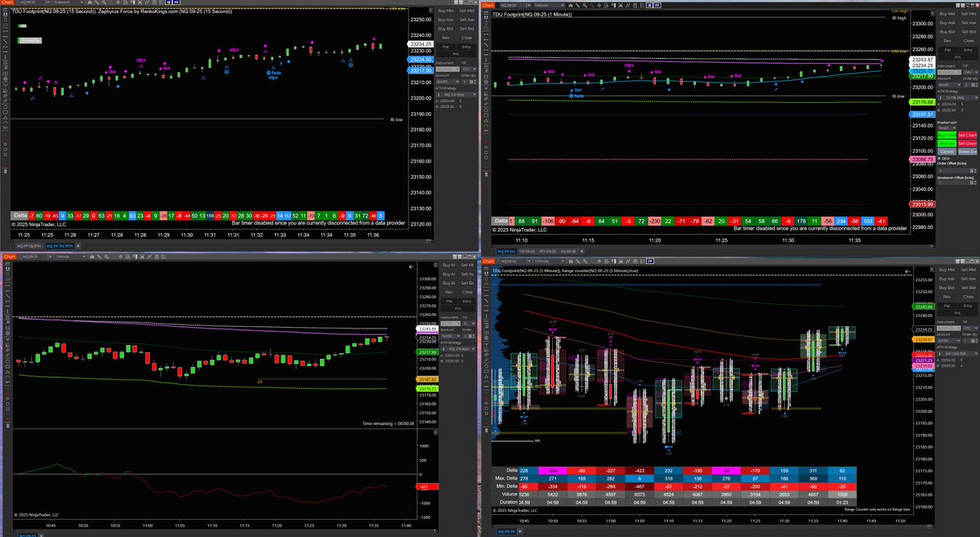980x537 pixels.
Task: Click the return-to-latest-bar arrow in 5 Minute chart
Action: click(x=907, y=272)
